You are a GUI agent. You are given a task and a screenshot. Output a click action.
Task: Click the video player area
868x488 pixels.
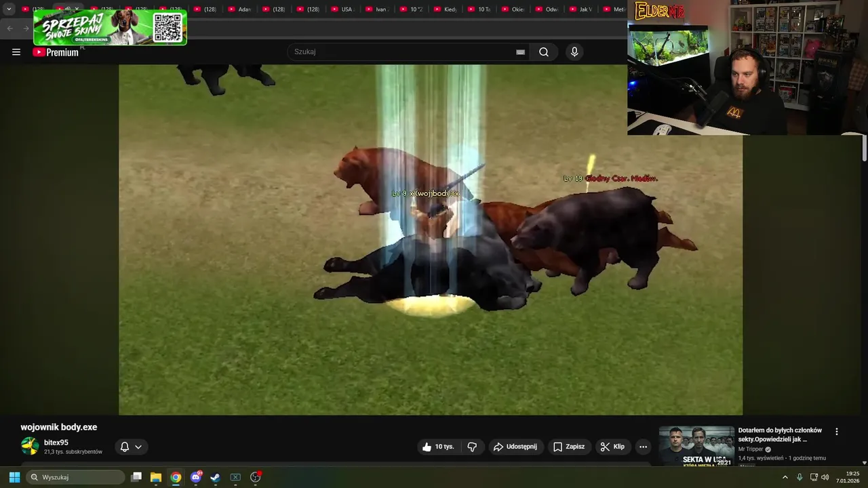(431, 240)
